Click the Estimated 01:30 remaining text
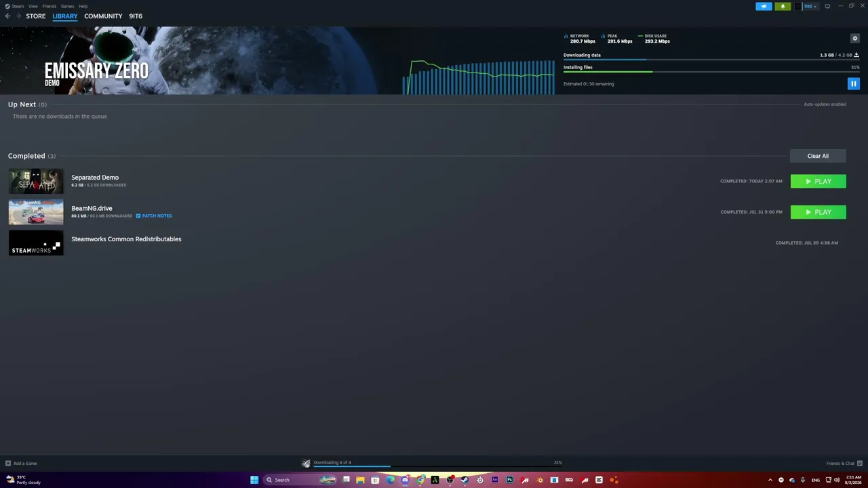868x488 pixels. coord(589,84)
